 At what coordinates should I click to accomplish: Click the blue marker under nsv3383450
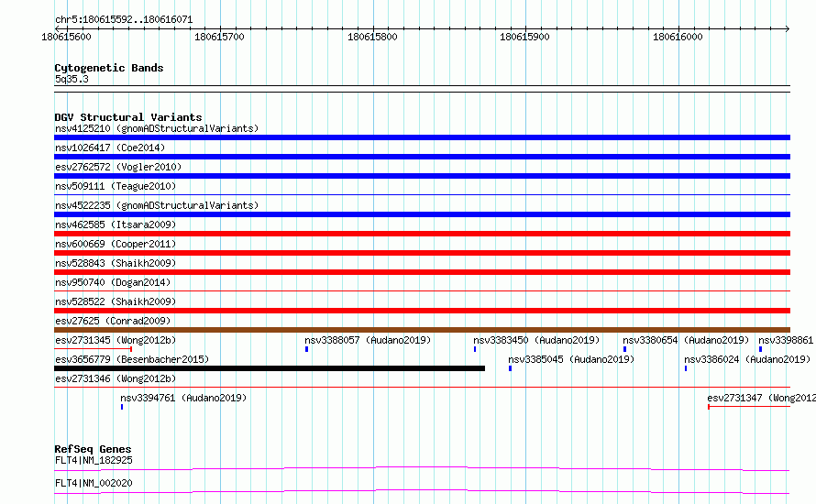point(475,349)
